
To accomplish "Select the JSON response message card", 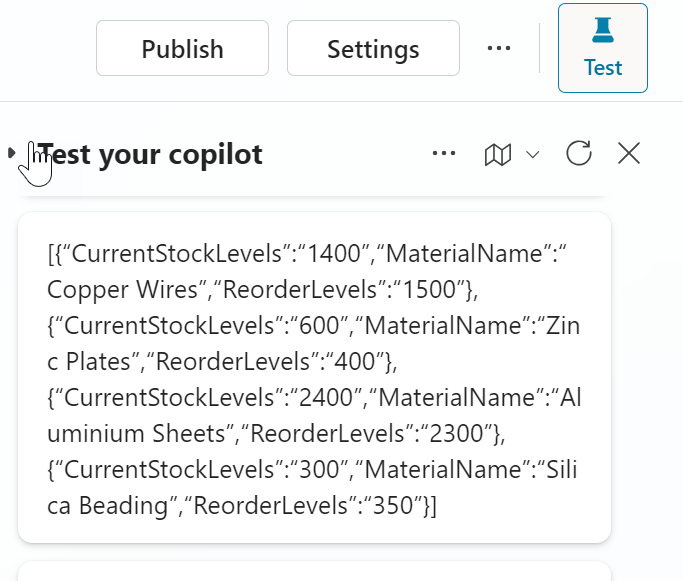I will click(x=314, y=377).
